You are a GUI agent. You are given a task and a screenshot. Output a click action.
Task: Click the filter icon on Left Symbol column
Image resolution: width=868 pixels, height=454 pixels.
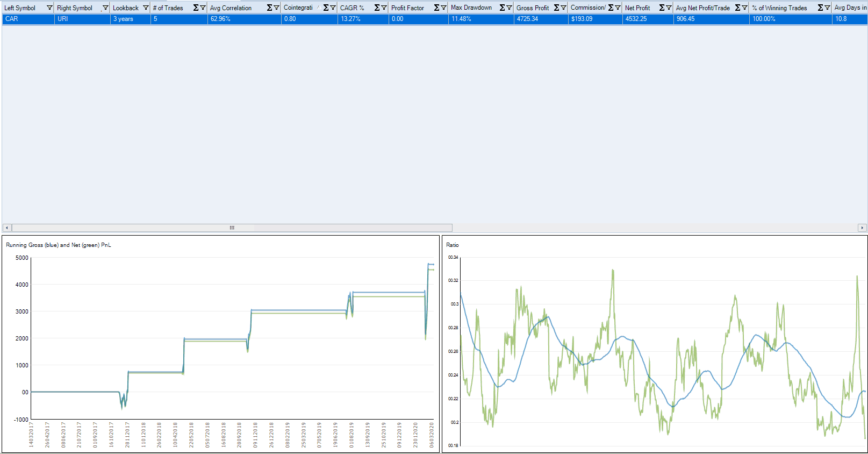pyautogui.click(x=49, y=8)
